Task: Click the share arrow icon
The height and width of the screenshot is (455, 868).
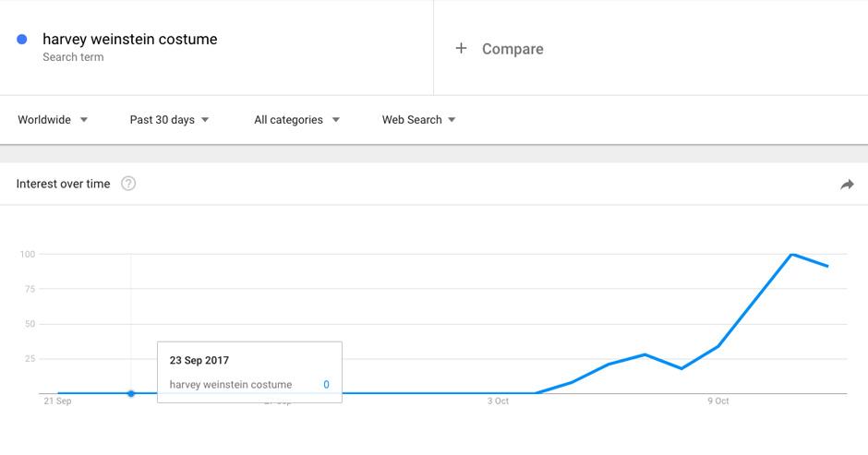Action: [847, 185]
